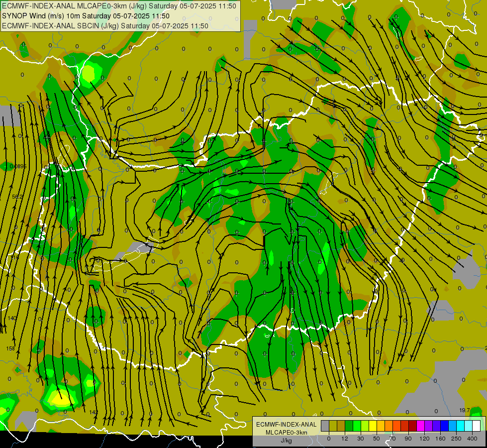The height and width of the screenshot is (448, 487).
Task: Pick the cyan swatch after the 250 mark
Action: pos(461,426)
